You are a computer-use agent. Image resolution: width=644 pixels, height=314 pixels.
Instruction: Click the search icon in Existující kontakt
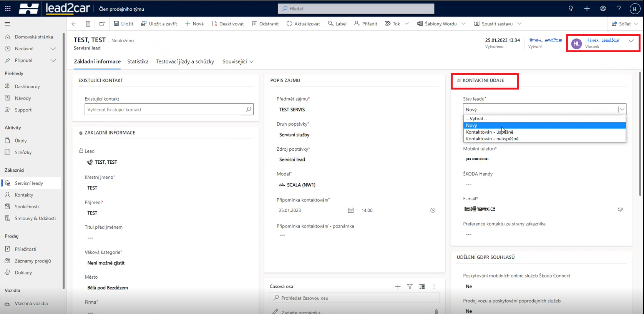click(x=248, y=110)
